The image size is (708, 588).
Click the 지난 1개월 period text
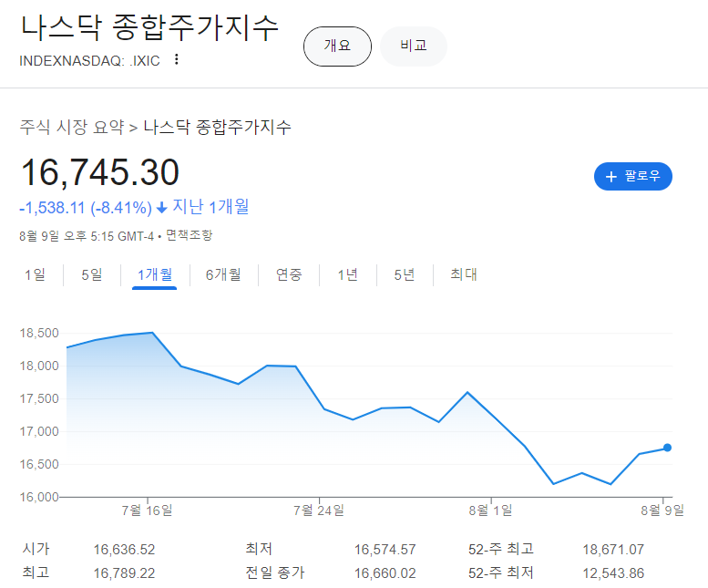[x=210, y=207]
